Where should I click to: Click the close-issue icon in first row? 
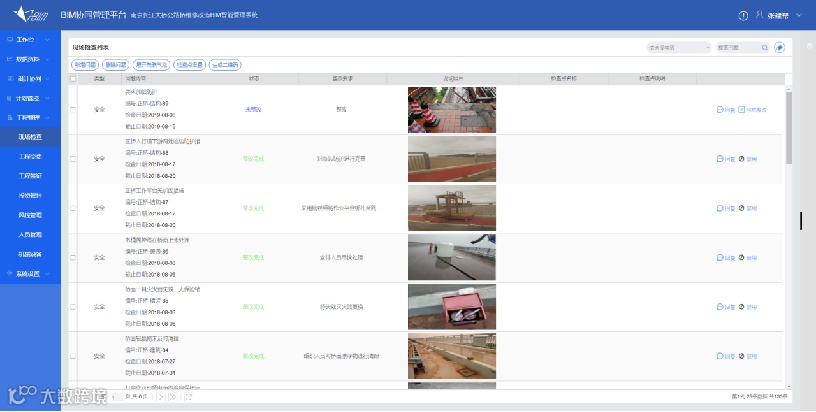click(x=742, y=110)
